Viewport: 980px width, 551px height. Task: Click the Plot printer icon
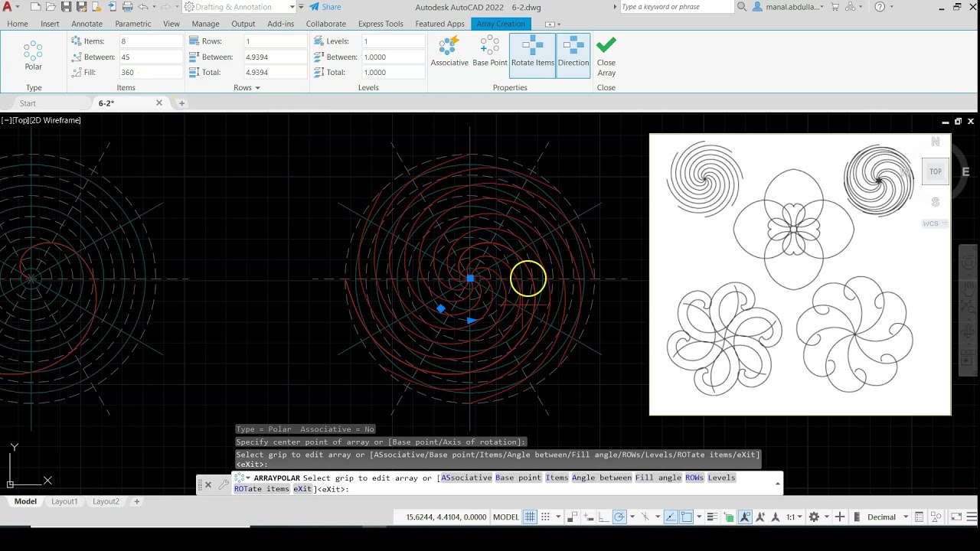(x=126, y=7)
